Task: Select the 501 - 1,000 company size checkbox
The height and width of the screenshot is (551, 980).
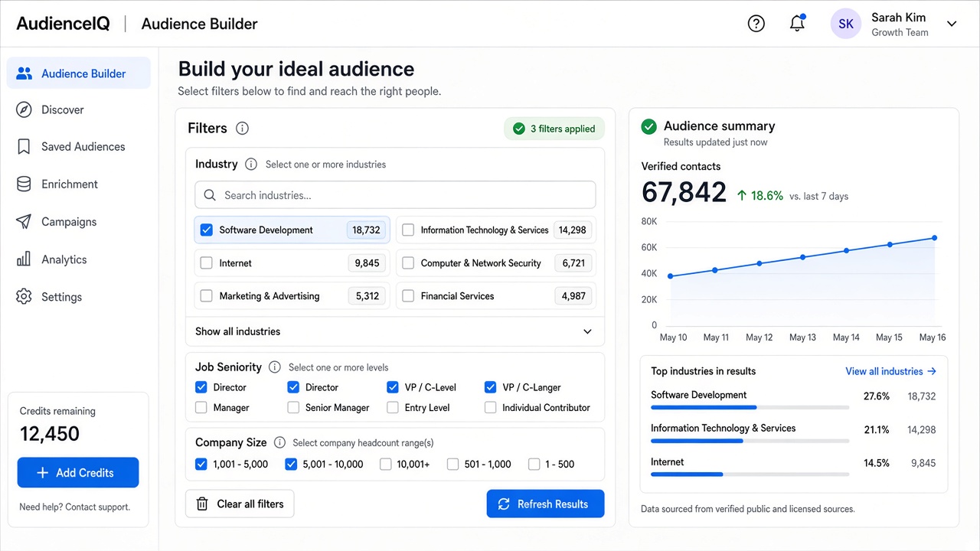Action: click(453, 464)
